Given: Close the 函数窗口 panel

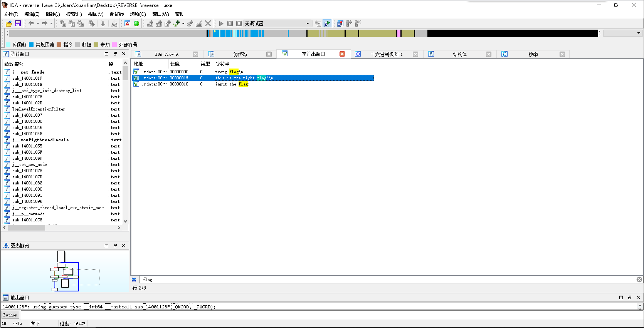Looking at the screenshot, I should point(124,54).
